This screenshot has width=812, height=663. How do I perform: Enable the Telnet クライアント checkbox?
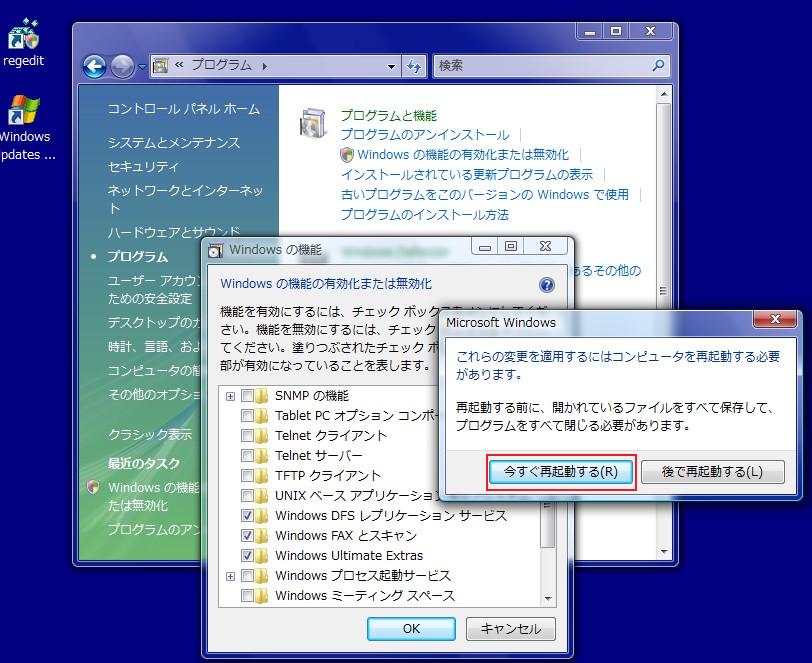[247, 436]
